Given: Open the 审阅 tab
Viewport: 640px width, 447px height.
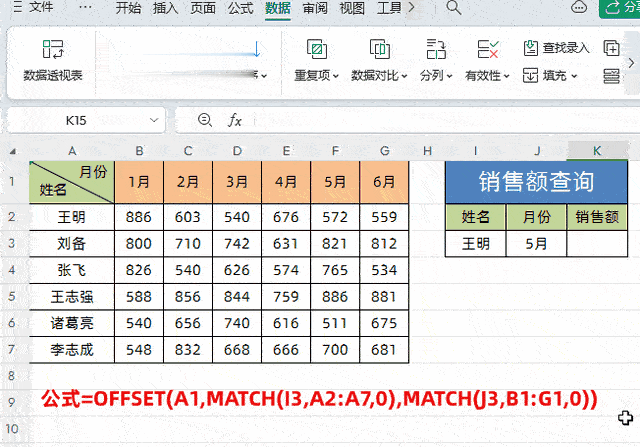Looking at the screenshot, I should [x=315, y=8].
